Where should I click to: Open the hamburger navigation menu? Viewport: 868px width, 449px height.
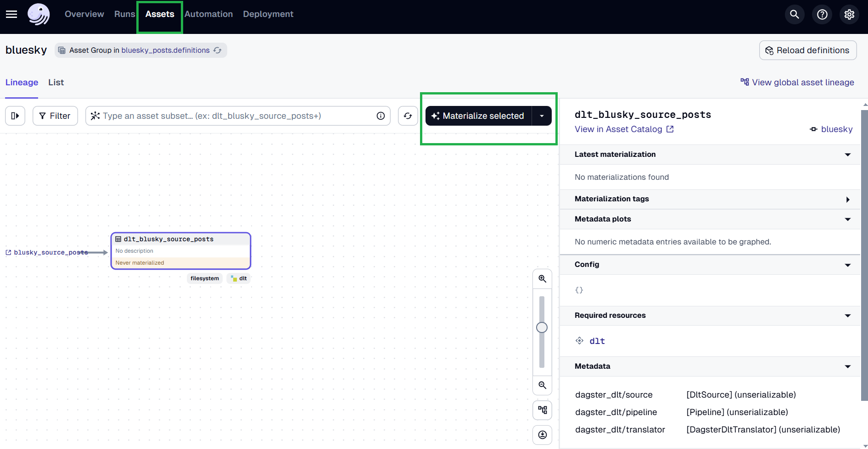(x=11, y=14)
